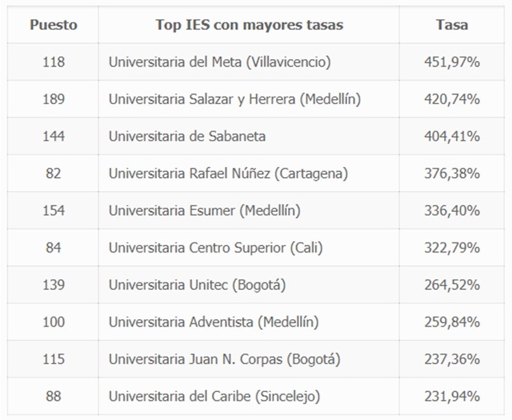Click Universitaria Juan N. Corpas (Bogotá)
Image resolution: width=512 pixels, height=420 pixels.
[x=225, y=359]
